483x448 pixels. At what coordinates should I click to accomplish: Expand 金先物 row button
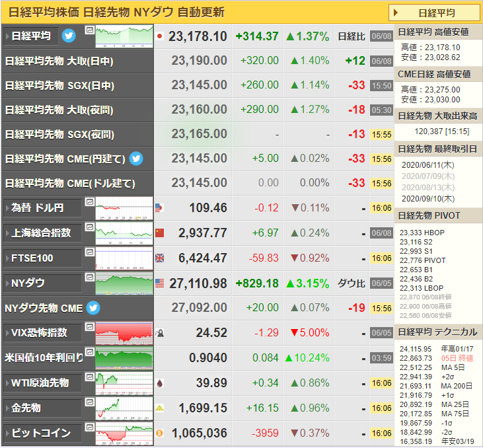[x=42, y=408]
